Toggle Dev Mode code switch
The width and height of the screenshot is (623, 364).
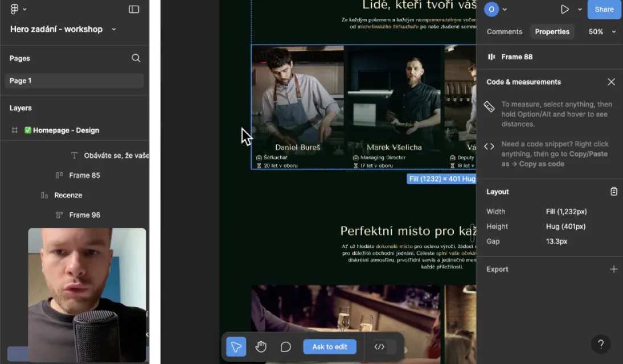point(384,346)
